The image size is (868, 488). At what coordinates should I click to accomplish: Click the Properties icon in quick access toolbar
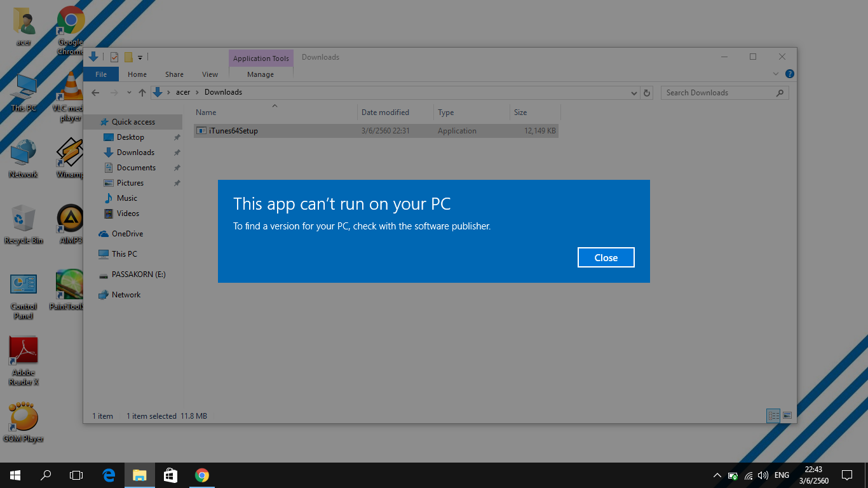[114, 57]
